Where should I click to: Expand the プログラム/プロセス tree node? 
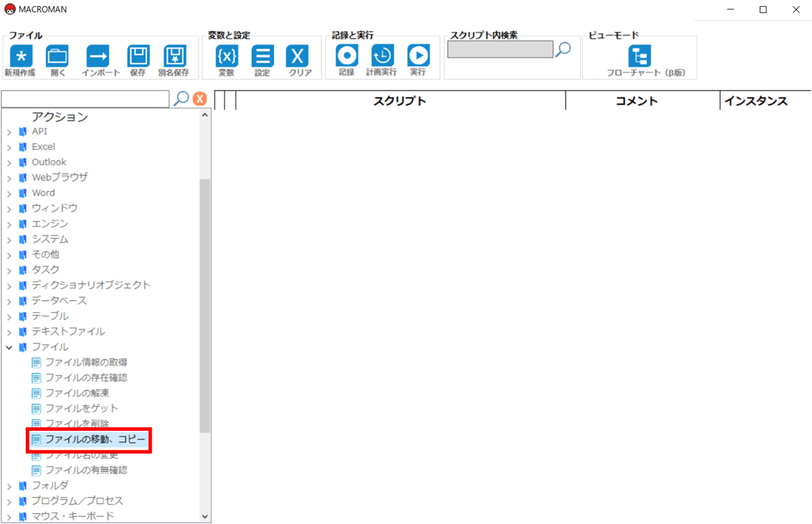(9, 501)
